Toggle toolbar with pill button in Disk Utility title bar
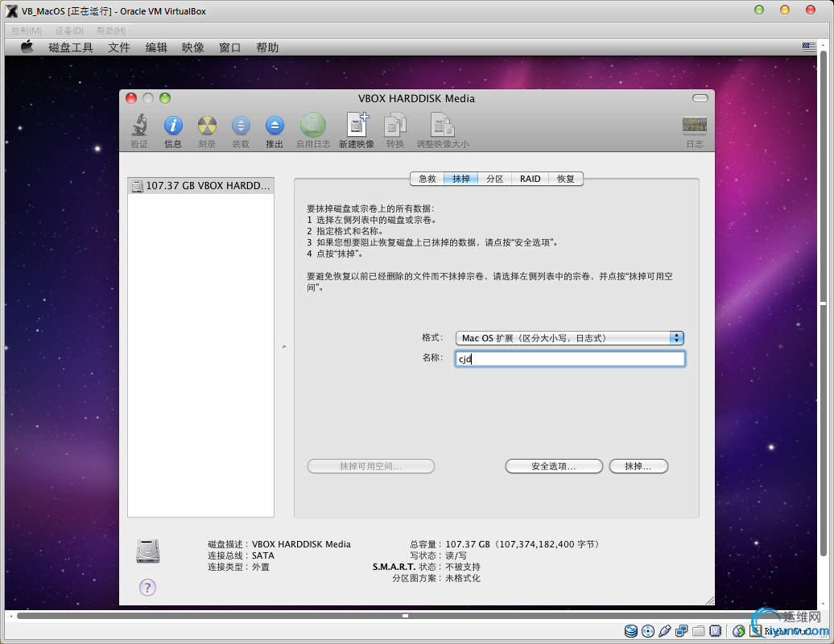The width and height of the screenshot is (834, 644). click(x=700, y=98)
